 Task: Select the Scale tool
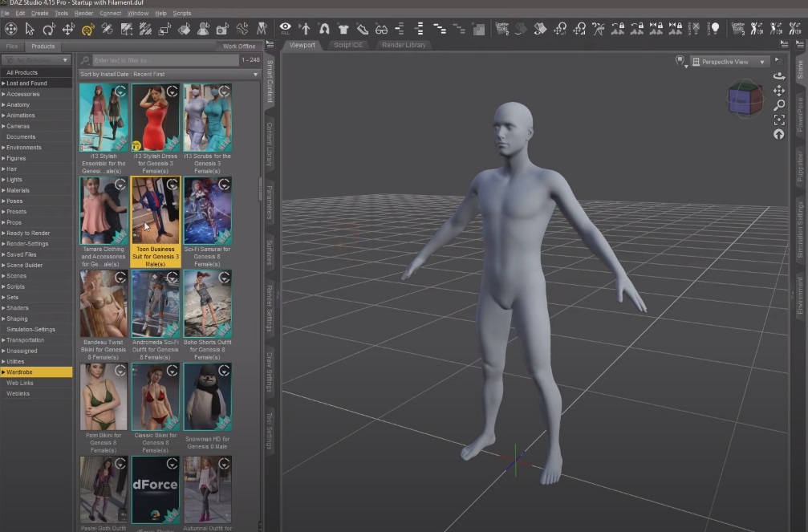[165, 30]
